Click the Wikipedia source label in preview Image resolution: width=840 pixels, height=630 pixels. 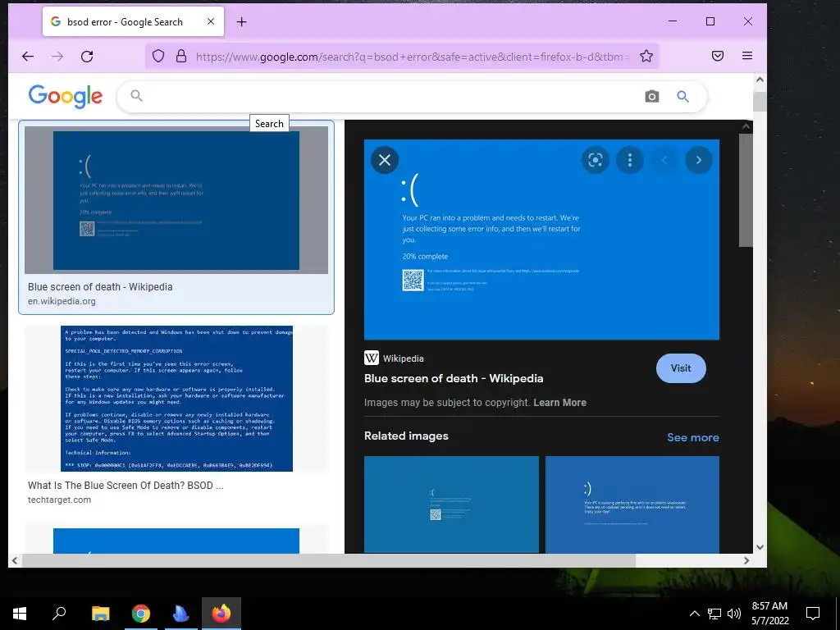394,358
